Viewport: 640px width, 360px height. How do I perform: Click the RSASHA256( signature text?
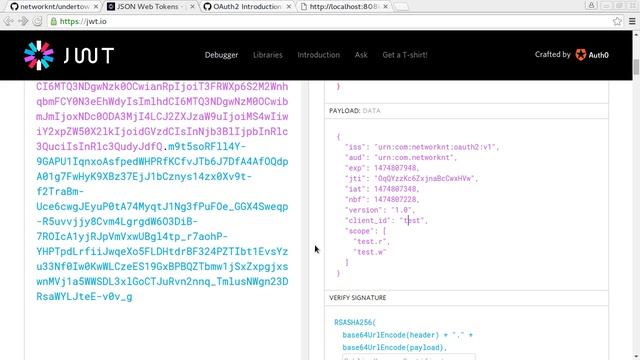pyautogui.click(x=355, y=322)
